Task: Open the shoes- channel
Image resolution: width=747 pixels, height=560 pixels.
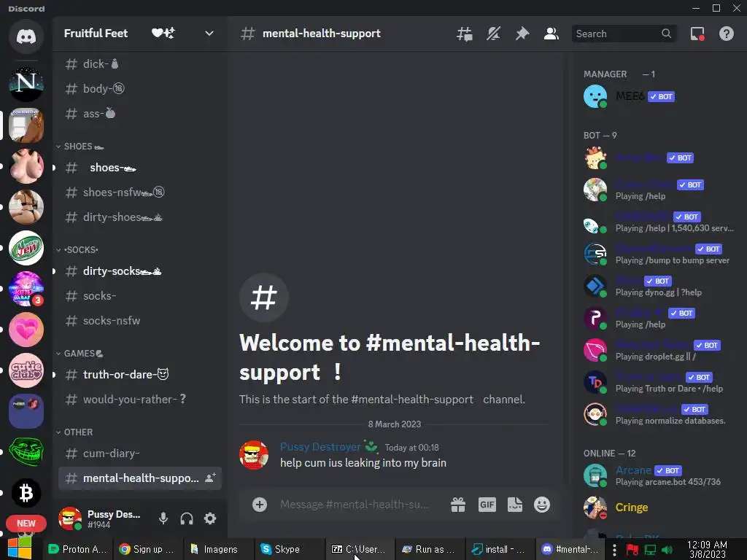Action: pos(140,168)
